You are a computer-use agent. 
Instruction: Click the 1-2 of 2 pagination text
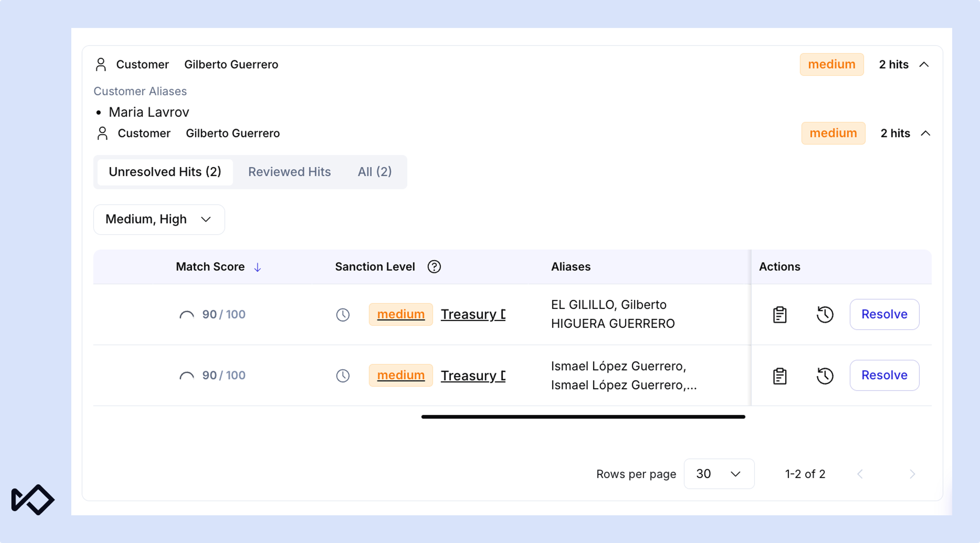pyautogui.click(x=805, y=474)
